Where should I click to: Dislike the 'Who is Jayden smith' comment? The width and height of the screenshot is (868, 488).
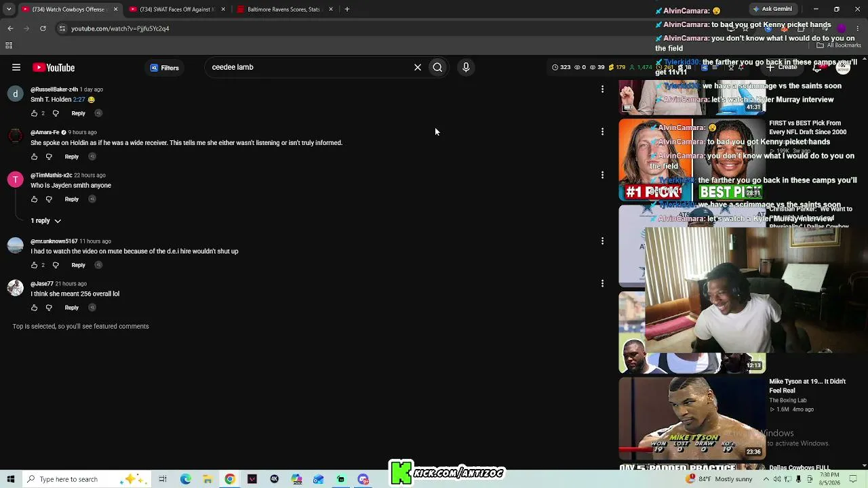[x=49, y=199]
